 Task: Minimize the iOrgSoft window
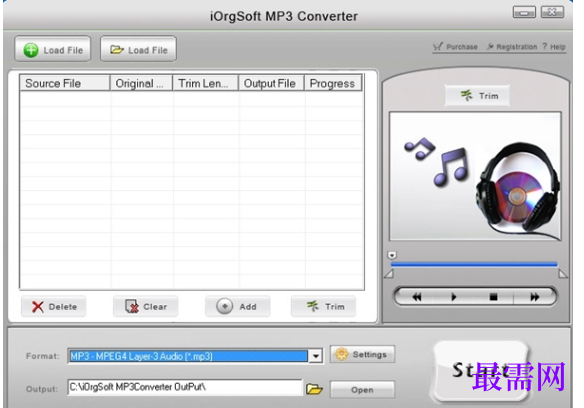[524, 12]
